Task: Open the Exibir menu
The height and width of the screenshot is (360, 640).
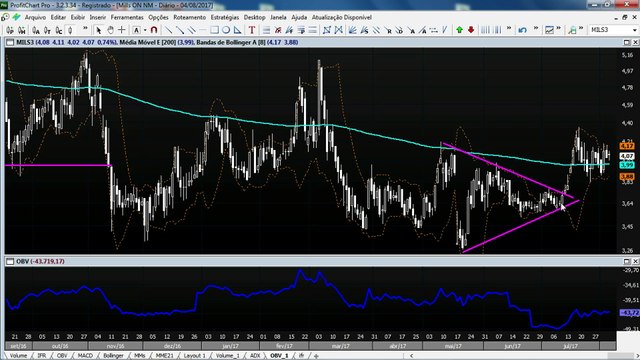Action: point(78,18)
